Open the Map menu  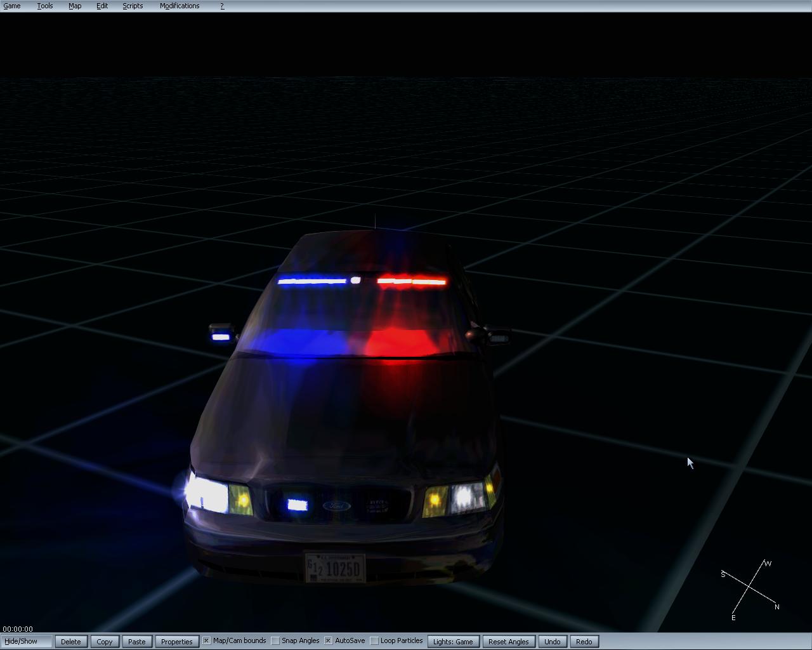pyautogui.click(x=75, y=6)
